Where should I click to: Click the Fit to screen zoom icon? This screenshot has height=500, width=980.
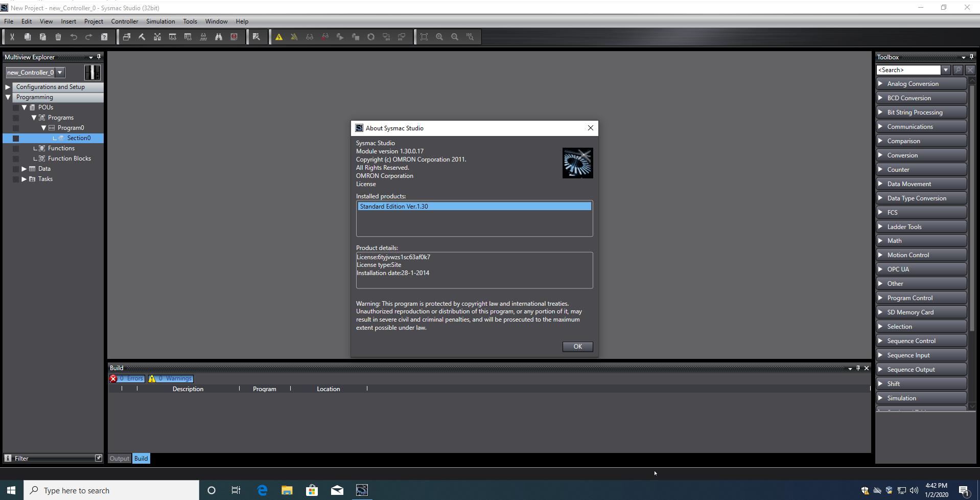pyautogui.click(x=424, y=37)
